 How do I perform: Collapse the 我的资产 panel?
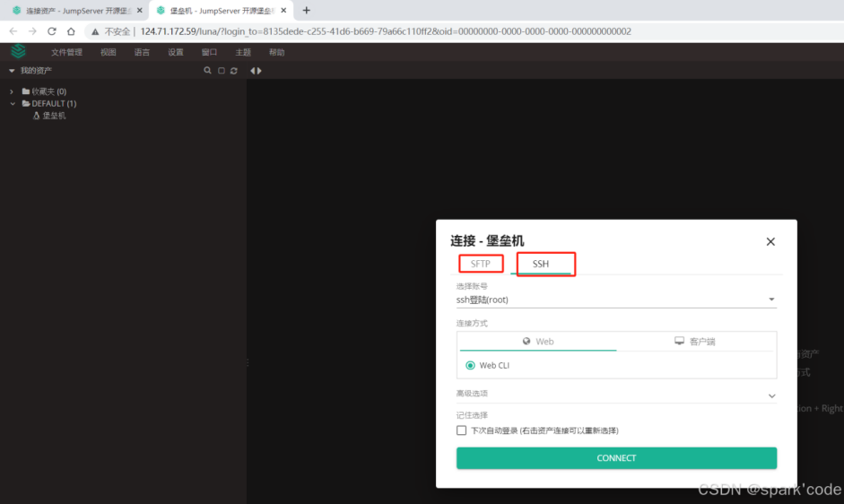click(x=12, y=71)
